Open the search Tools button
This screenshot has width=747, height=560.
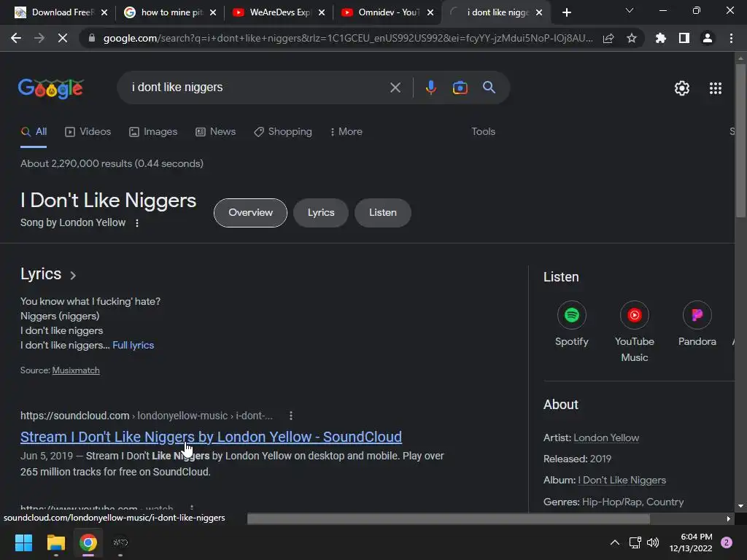pos(483,131)
